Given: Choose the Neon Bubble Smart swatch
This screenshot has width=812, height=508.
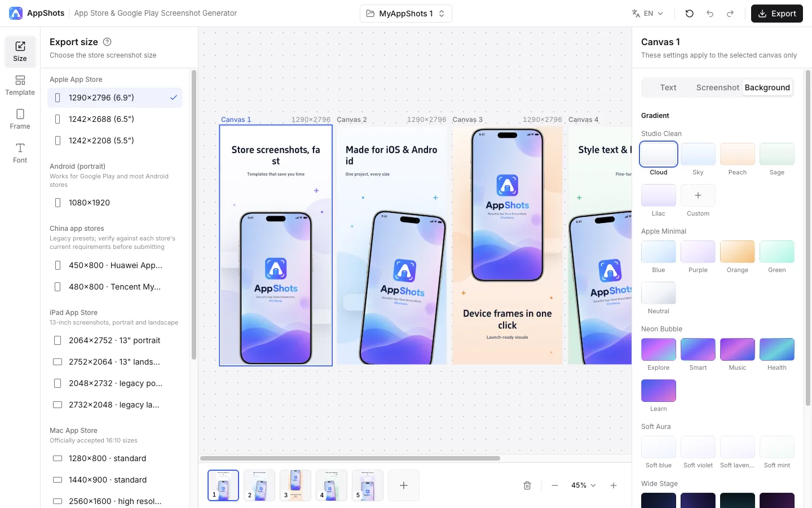Looking at the screenshot, I should 698,349.
